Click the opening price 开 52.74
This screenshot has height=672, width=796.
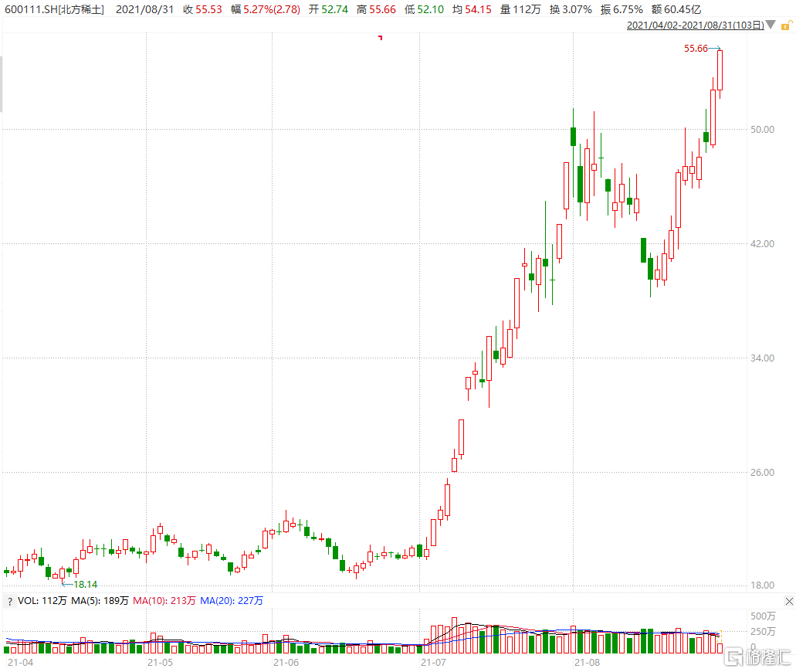coord(328,9)
